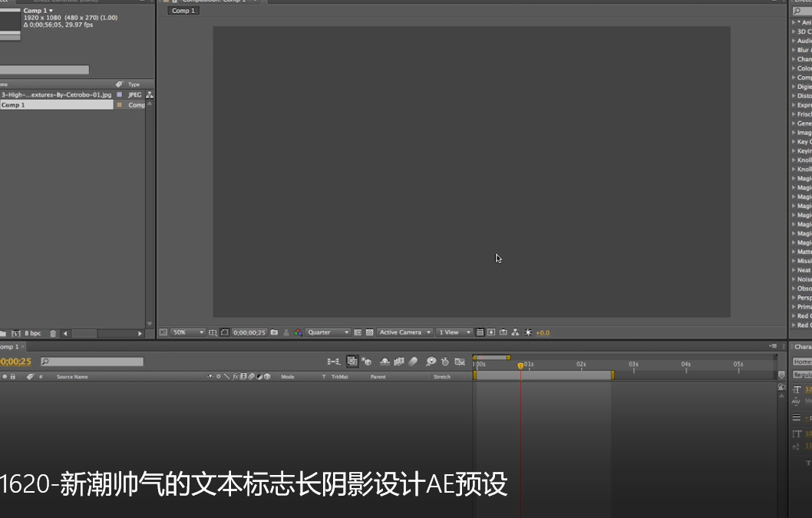This screenshot has height=518, width=812.
Task: Open the Quarter resolution dropdown
Action: tap(328, 332)
